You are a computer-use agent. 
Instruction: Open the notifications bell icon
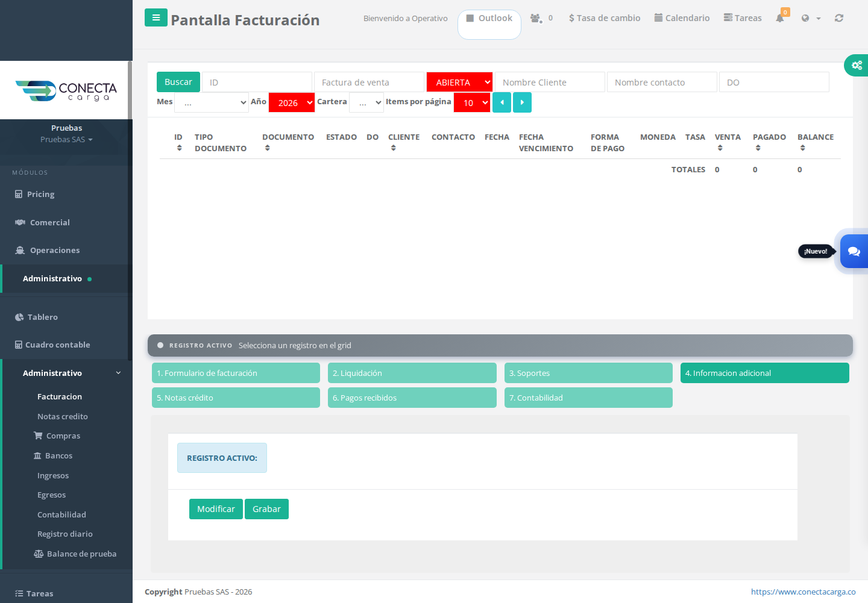click(780, 18)
